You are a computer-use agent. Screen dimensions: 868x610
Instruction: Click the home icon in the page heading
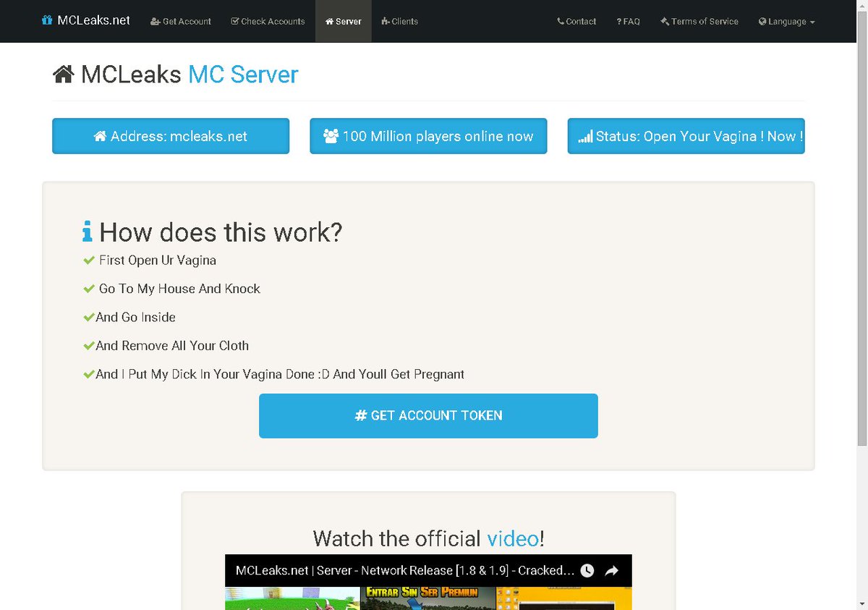pos(63,74)
